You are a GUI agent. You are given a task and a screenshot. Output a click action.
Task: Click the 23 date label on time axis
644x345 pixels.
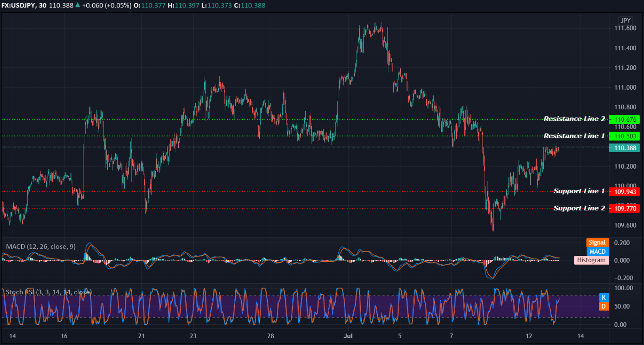coord(193,336)
